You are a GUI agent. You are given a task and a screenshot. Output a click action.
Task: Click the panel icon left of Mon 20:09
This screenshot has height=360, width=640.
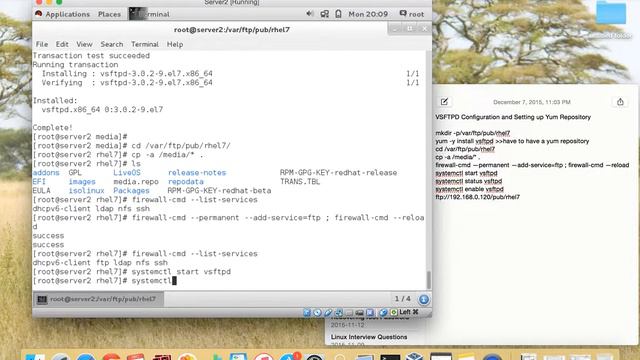point(338,14)
